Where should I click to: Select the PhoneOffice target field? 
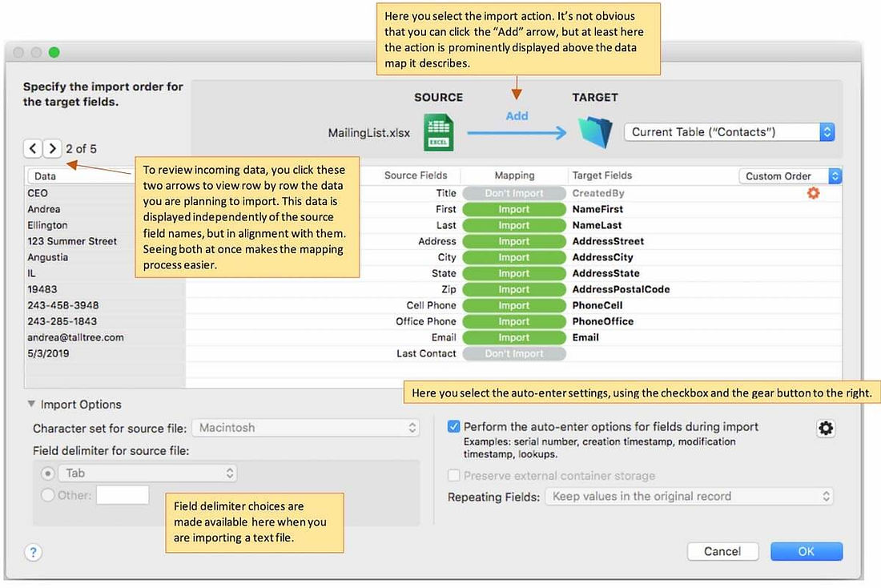click(x=603, y=321)
